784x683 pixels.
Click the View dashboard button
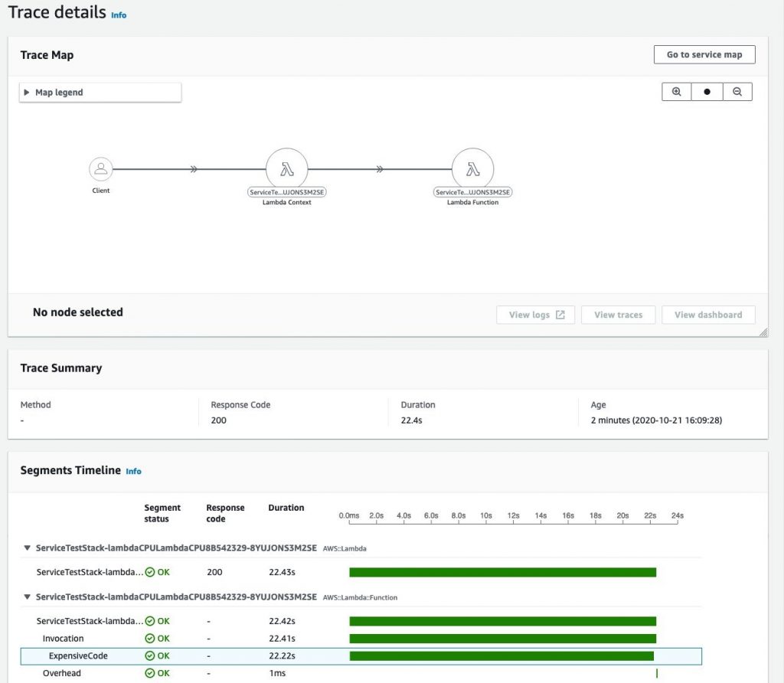(708, 315)
